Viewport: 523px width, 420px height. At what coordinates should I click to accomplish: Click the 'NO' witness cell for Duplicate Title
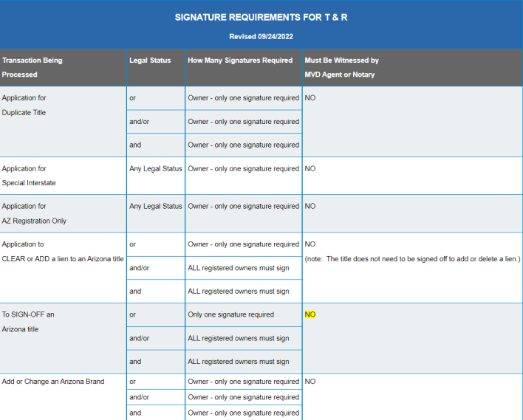[x=413, y=122]
